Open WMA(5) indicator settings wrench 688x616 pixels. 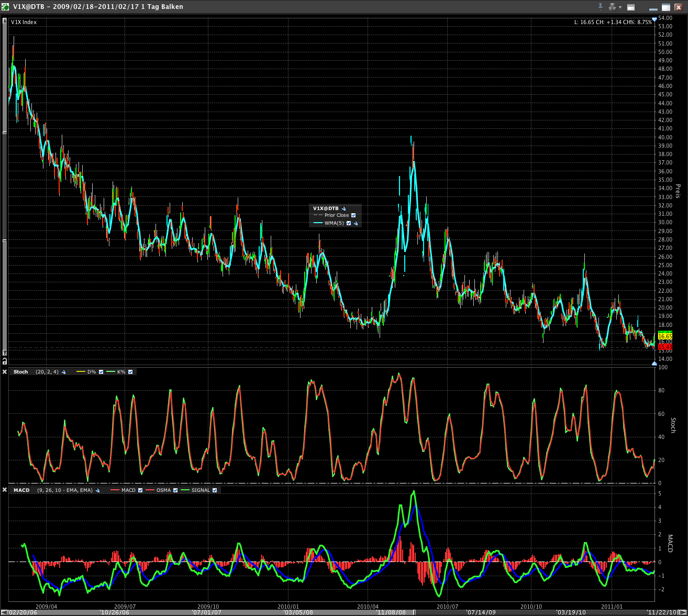click(356, 223)
